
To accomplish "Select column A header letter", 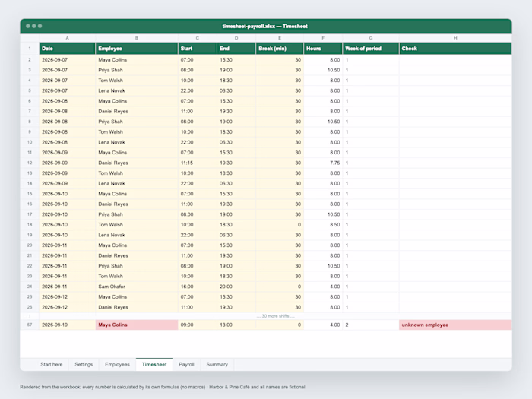I will [x=67, y=38].
